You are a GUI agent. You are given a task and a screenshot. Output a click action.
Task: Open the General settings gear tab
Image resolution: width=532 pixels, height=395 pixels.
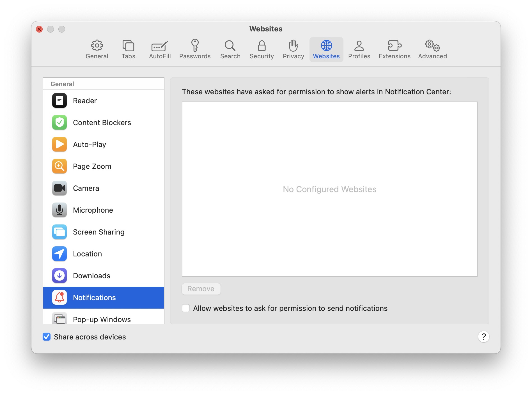click(97, 50)
